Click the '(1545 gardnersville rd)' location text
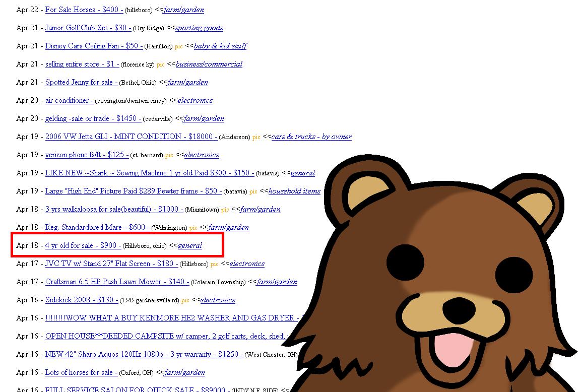Screen dimensions: 579x392 coord(149,300)
